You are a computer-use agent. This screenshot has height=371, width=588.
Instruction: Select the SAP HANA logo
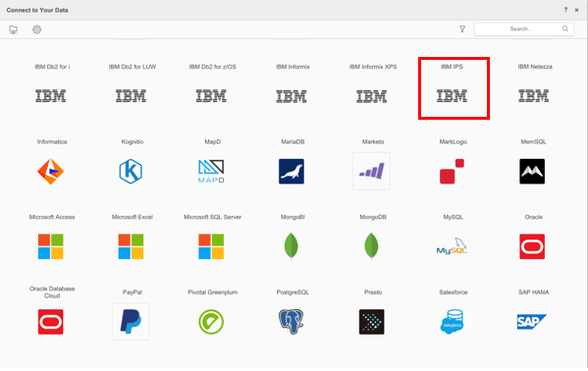(x=532, y=322)
